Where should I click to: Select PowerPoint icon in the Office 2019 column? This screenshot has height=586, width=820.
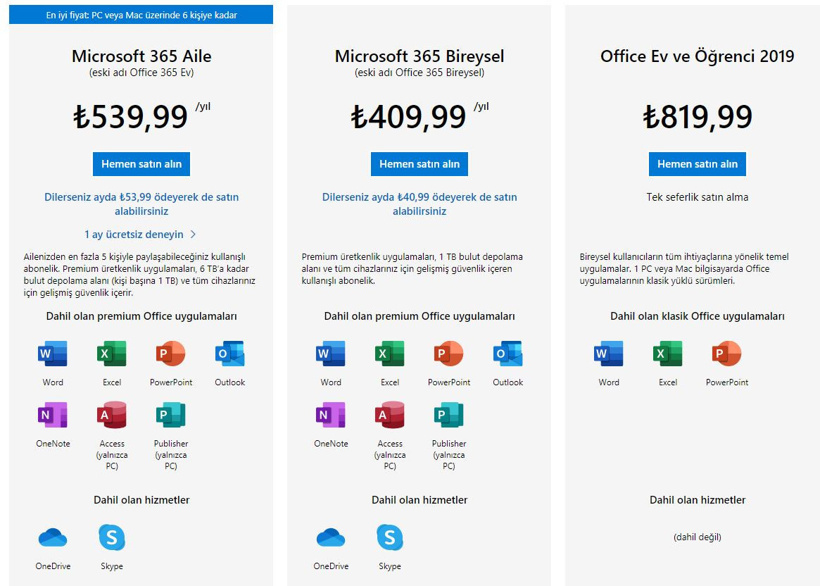click(x=726, y=355)
